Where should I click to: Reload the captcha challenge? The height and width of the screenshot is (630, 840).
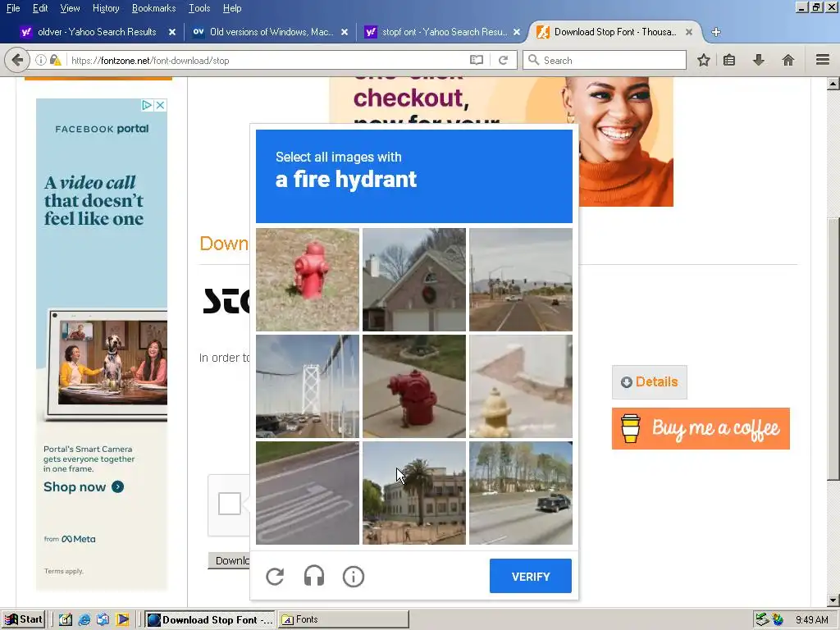[275, 577]
